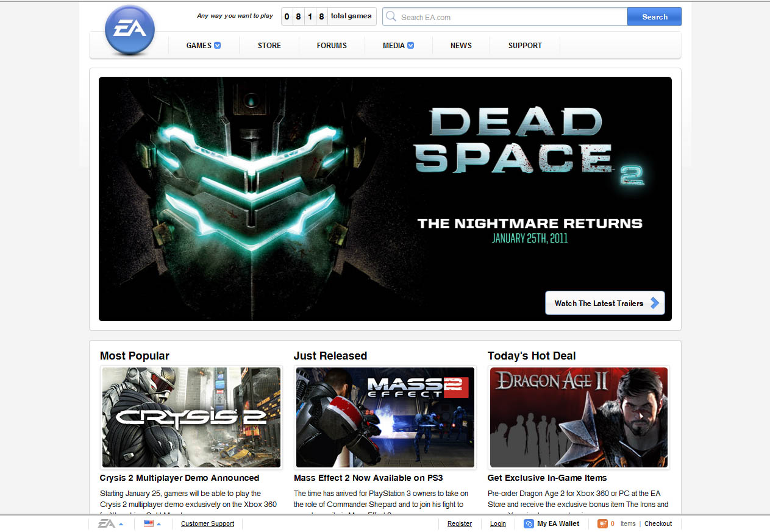Click the Register link

(460, 523)
